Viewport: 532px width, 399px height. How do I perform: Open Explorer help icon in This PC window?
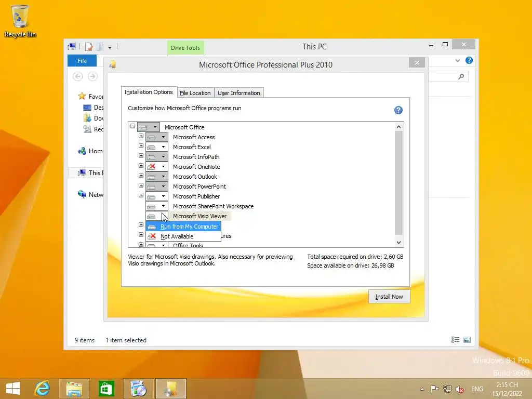[x=469, y=60]
